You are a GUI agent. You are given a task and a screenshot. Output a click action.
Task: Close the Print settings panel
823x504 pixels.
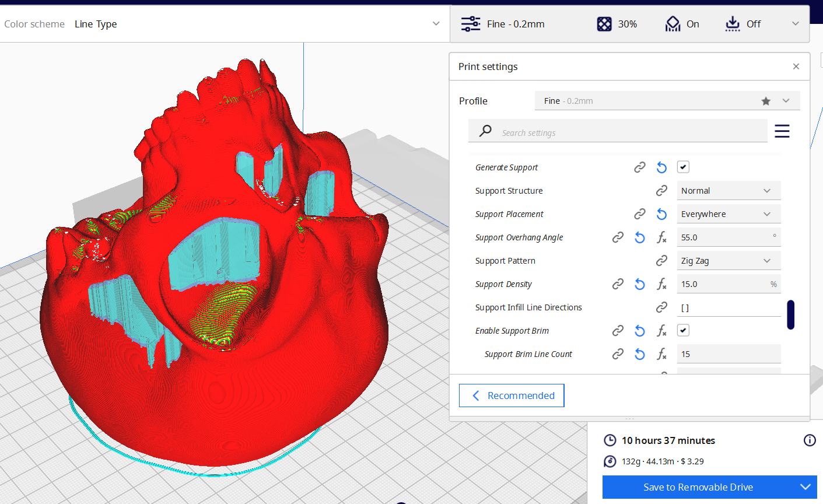(796, 66)
